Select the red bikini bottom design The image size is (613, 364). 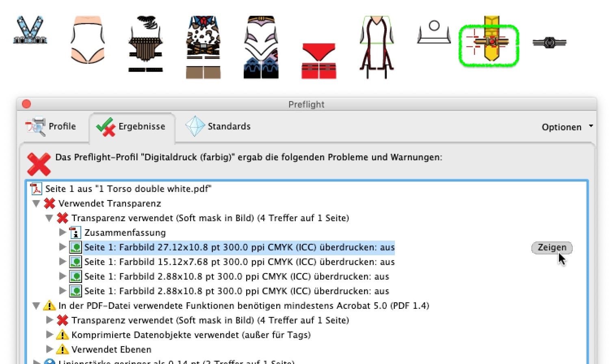click(319, 61)
